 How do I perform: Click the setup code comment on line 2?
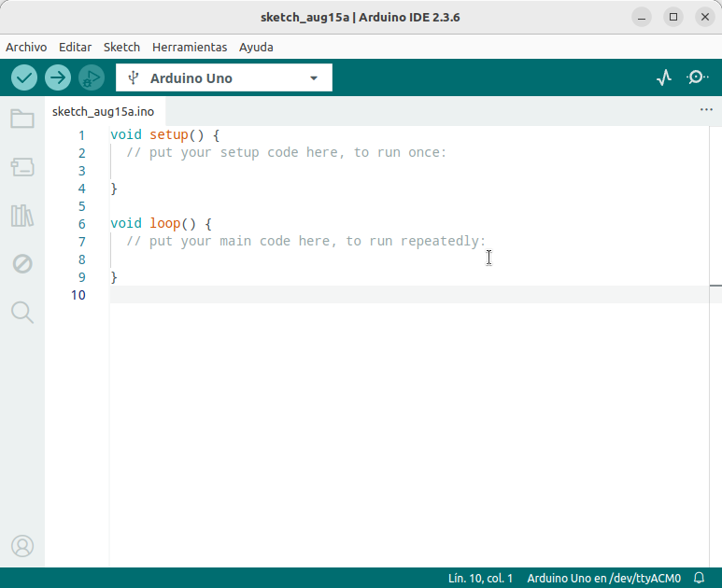(x=287, y=152)
